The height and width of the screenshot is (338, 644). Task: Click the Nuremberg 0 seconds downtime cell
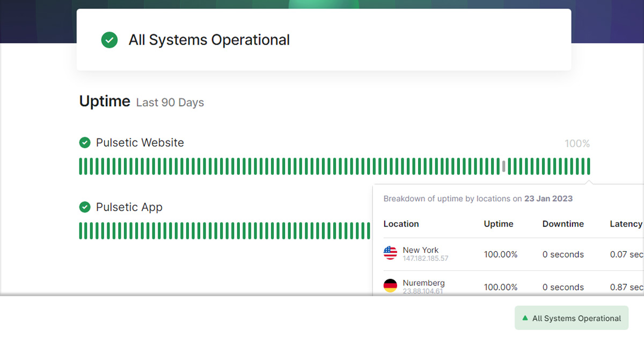click(x=563, y=287)
